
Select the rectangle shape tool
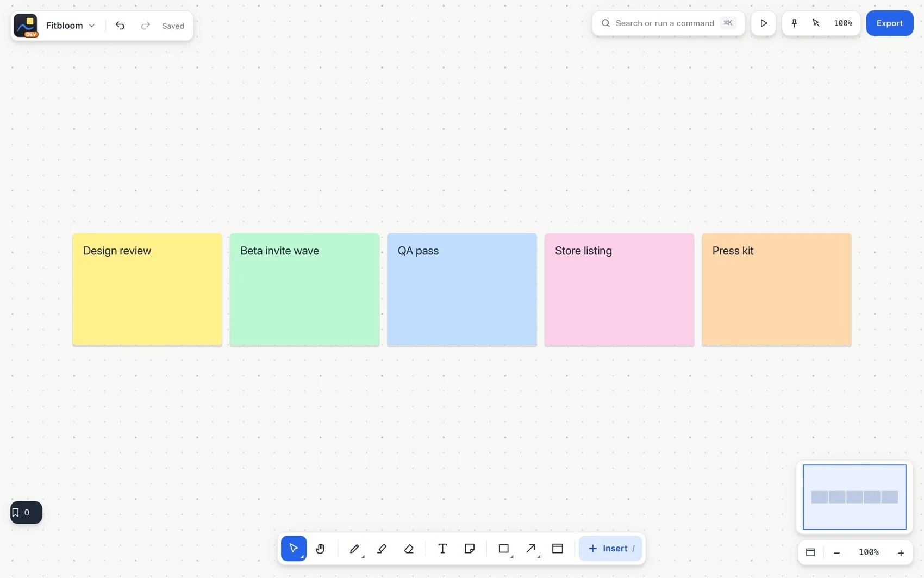[504, 548]
